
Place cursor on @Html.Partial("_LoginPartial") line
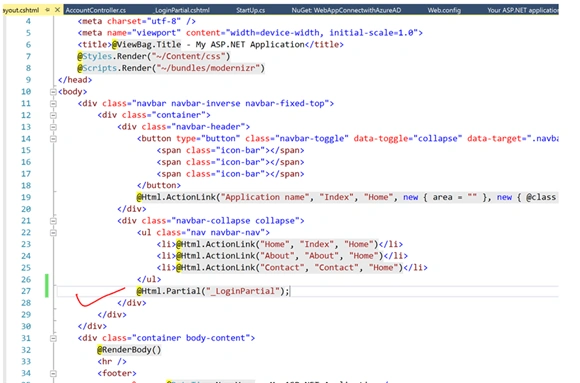[x=307, y=291]
